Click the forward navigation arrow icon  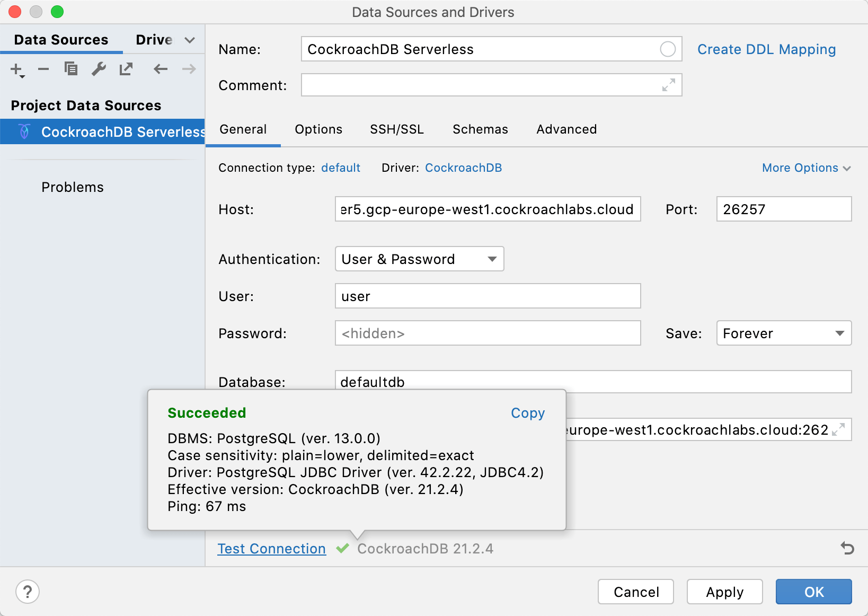(x=189, y=69)
